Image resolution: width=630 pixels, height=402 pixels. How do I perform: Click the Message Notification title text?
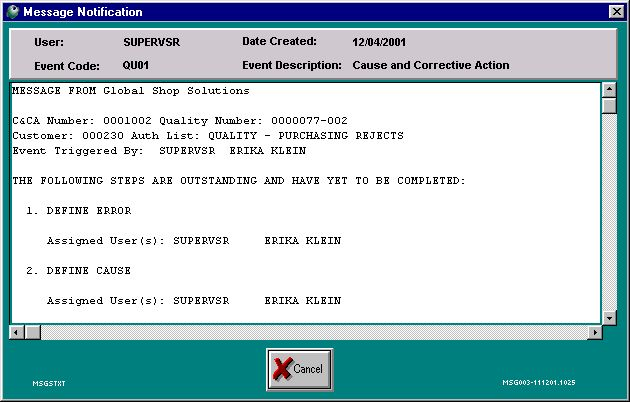83,12
